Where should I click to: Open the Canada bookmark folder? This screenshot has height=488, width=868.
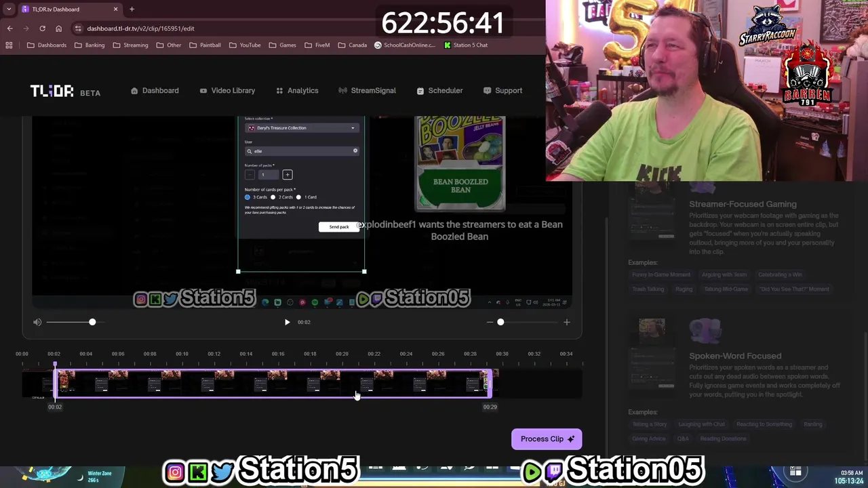tap(352, 45)
